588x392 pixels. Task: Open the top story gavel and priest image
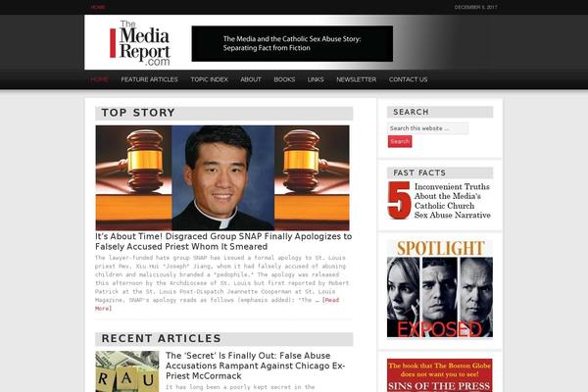[x=222, y=177]
